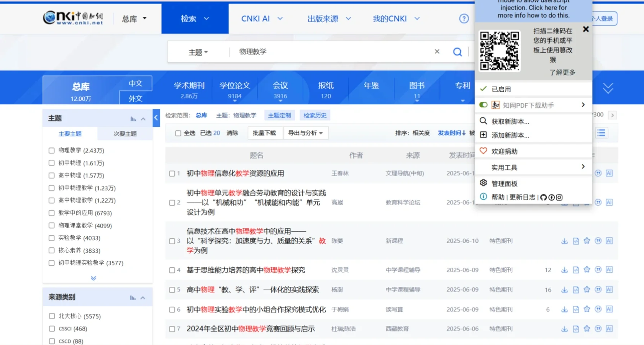The height and width of the screenshot is (345, 644).
Task: Select the 全选 checkbox above results
Action: pyautogui.click(x=178, y=133)
